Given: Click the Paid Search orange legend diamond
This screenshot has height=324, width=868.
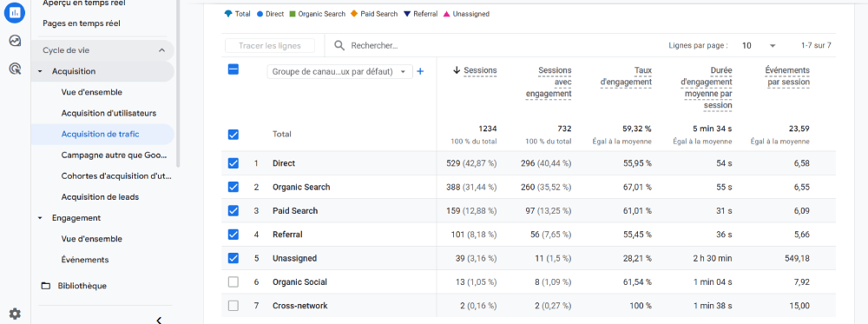Looking at the screenshot, I should (355, 14).
